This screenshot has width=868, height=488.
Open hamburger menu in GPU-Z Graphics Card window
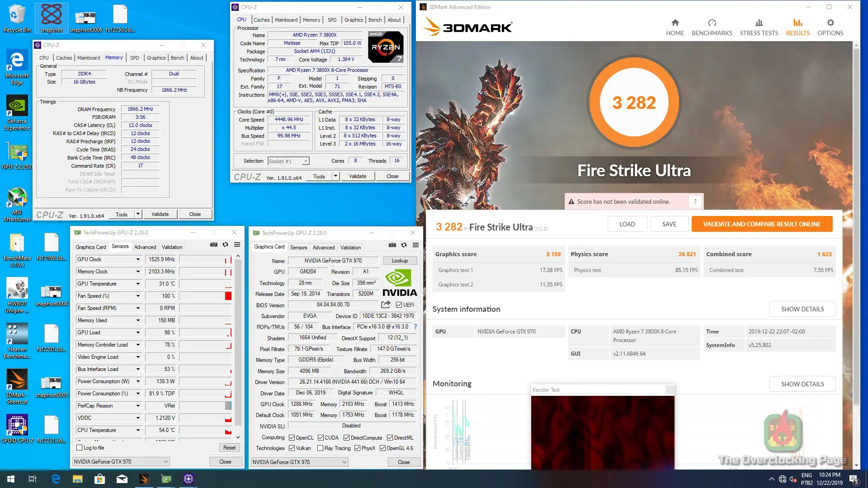(415, 245)
